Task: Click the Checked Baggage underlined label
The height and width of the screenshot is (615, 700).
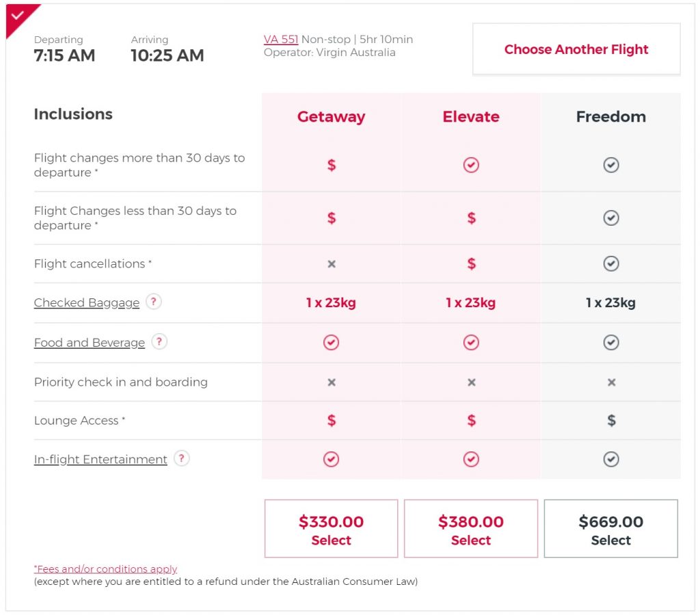Action: [x=86, y=302]
